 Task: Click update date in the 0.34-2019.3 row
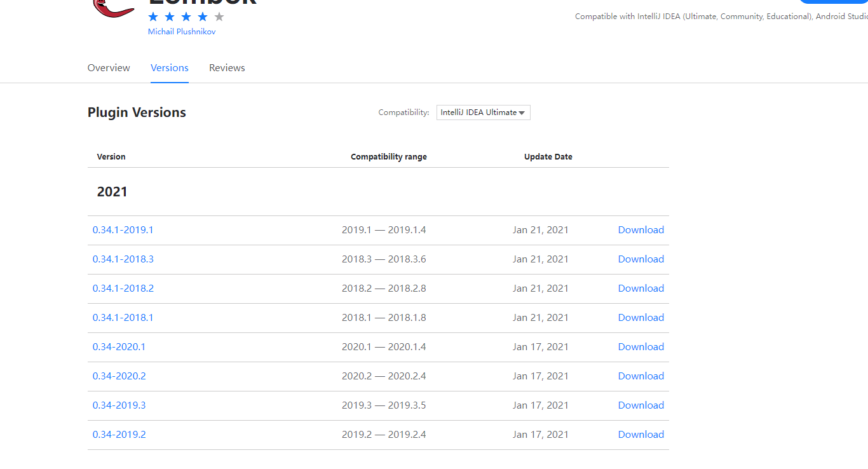tap(541, 405)
